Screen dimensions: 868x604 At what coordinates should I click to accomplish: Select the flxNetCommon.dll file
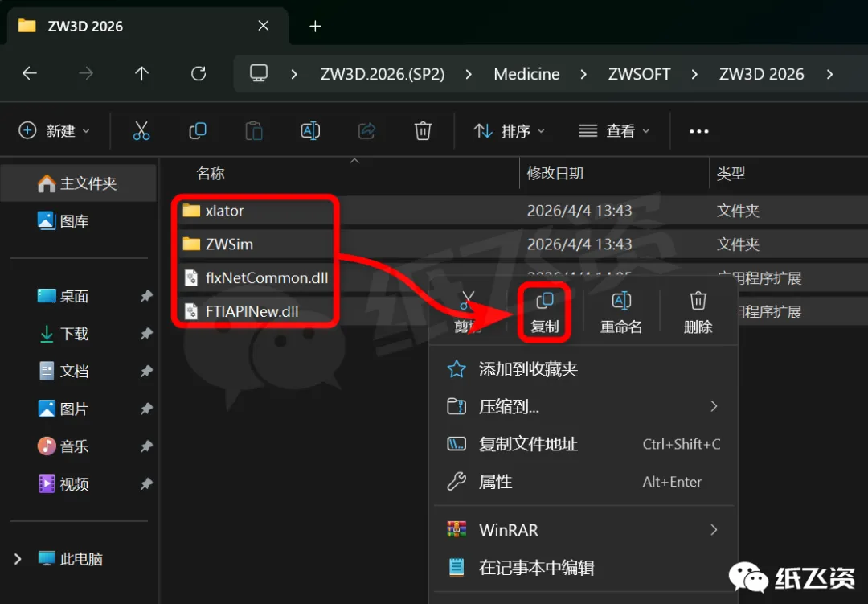click(x=256, y=277)
